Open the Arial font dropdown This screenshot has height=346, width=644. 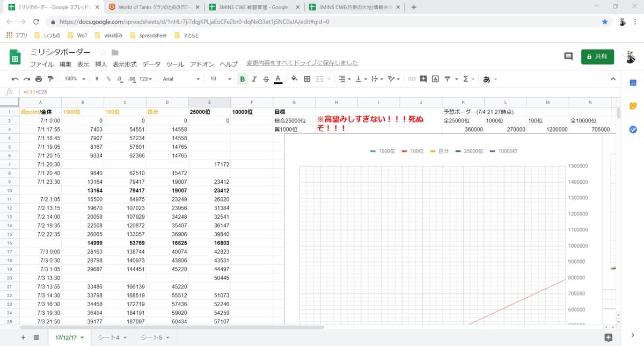(x=181, y=79)
